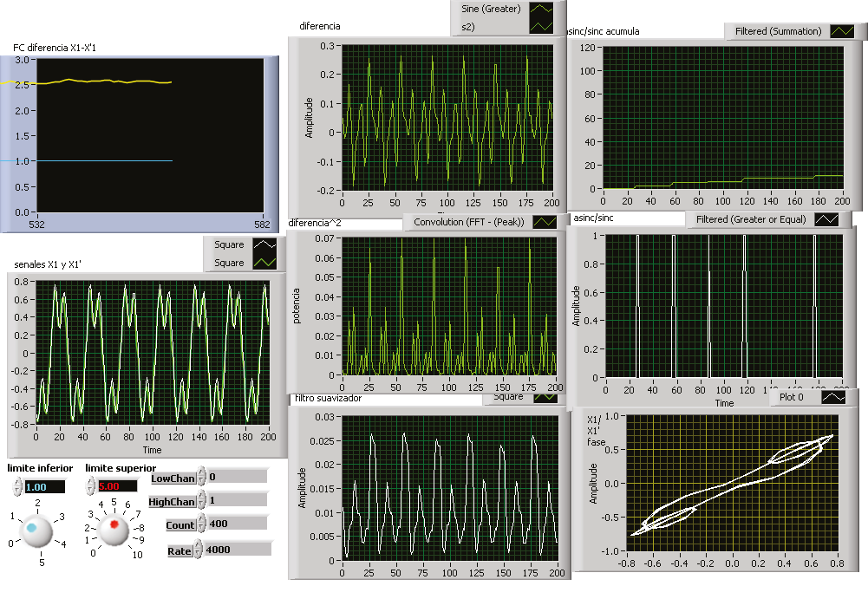Image resolution: width=868 pixels, height=599 pixels.
Task: Click the green Square plot icon in senales legend
Action: [x=264, y=262]
